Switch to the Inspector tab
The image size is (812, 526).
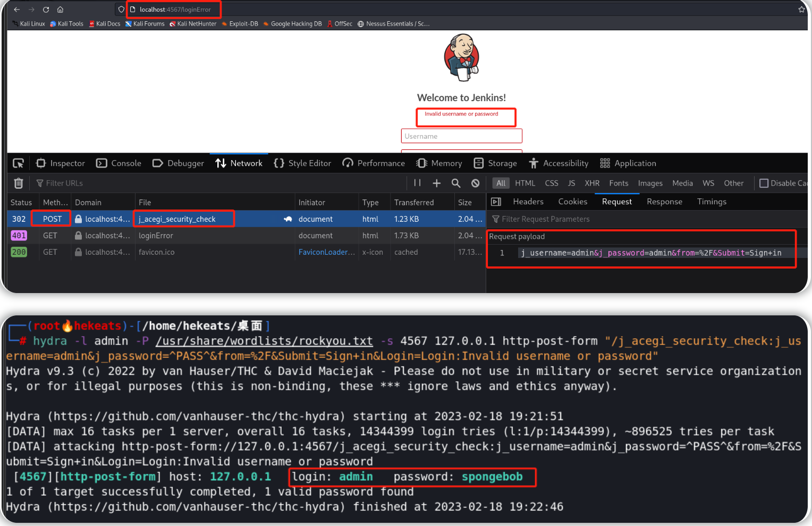[x=61, y=163]
